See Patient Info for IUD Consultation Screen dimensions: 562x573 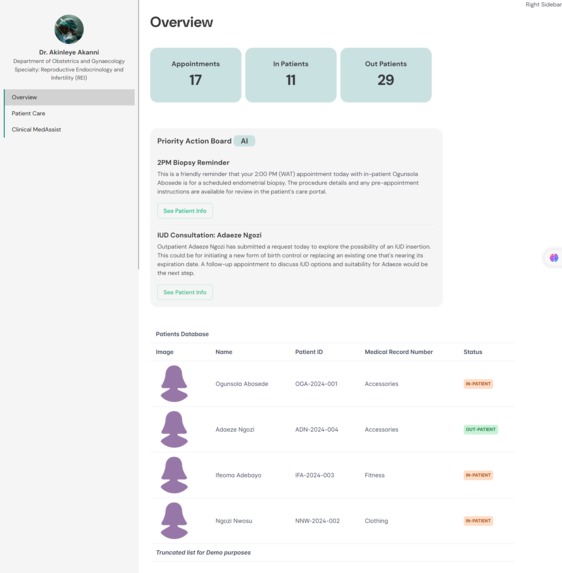pos(185,292)
